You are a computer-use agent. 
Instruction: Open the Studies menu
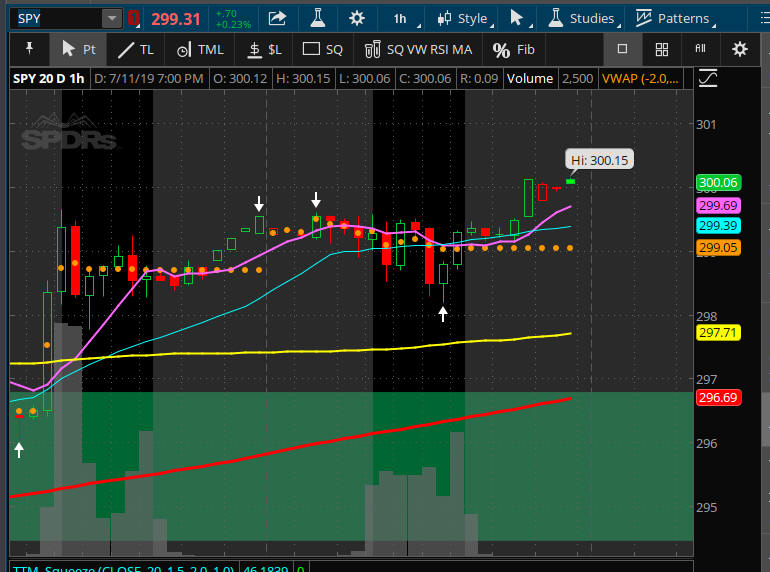coord(584,18)
